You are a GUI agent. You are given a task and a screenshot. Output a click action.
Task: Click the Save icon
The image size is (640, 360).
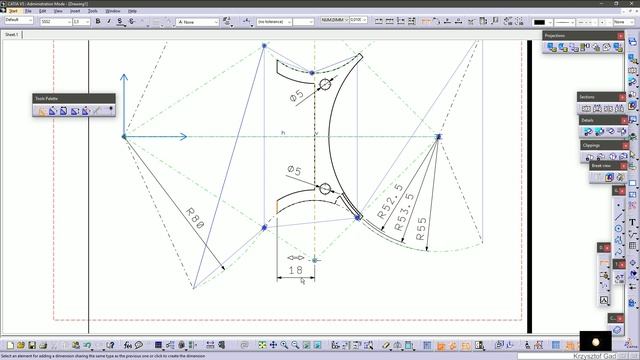pos(32,345)
